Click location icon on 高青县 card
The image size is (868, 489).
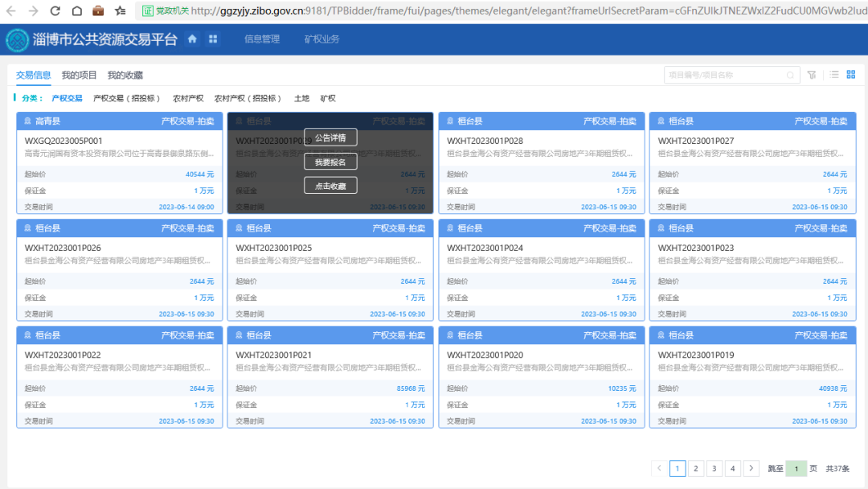[27, 121]
